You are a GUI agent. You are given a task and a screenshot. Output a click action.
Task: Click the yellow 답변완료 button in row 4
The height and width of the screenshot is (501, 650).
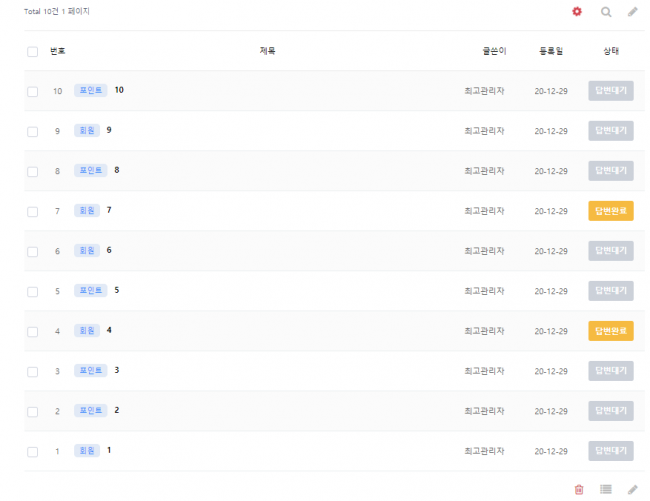tap(611, 331)
